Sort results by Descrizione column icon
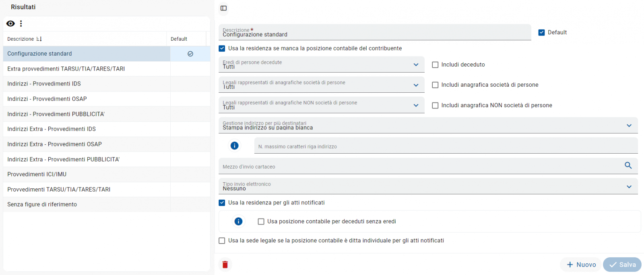This screenshot has height=275, width=644. [39, 39]
